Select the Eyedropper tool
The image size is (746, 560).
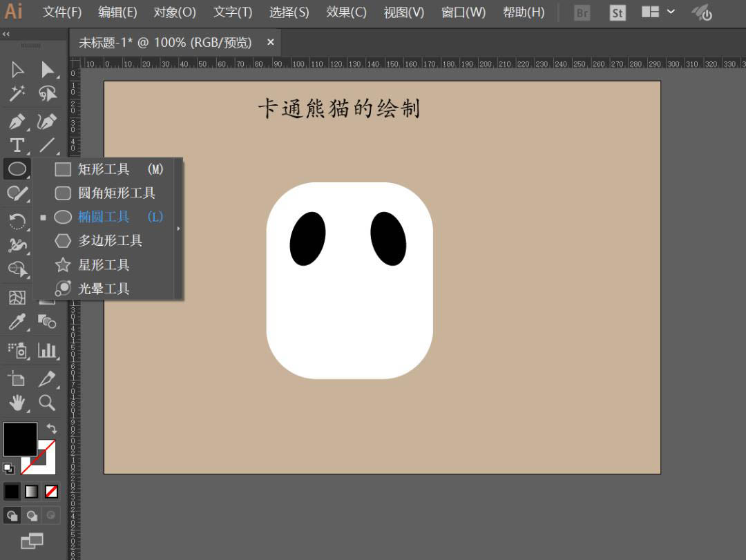17,322
